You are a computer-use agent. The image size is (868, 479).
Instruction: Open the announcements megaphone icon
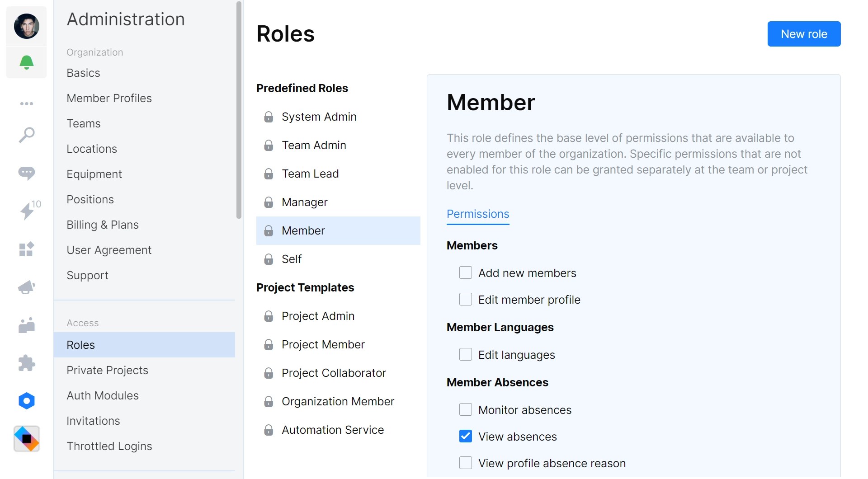pos(27,287)
